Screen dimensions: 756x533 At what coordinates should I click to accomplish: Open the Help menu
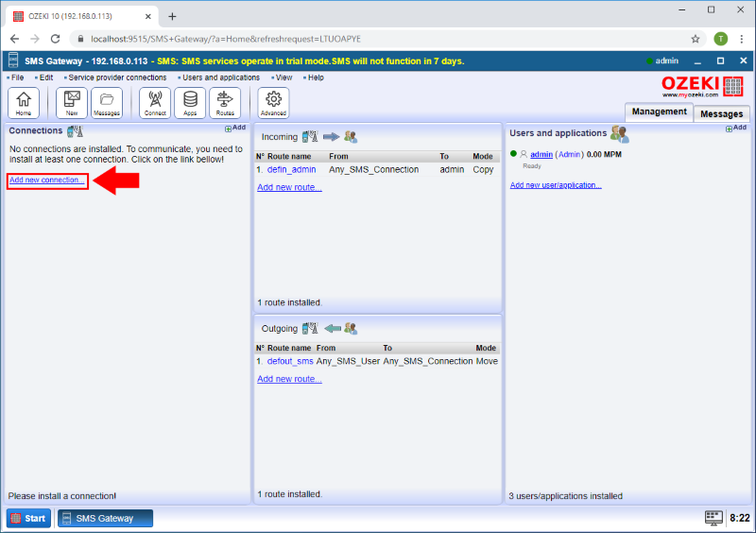pos(314,77)
